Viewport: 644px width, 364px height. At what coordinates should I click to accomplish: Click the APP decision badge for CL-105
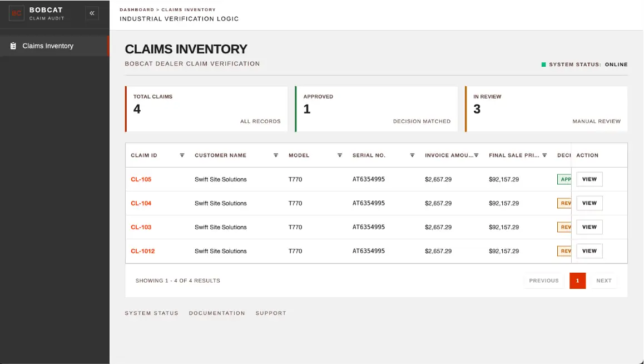click(564, 179)
